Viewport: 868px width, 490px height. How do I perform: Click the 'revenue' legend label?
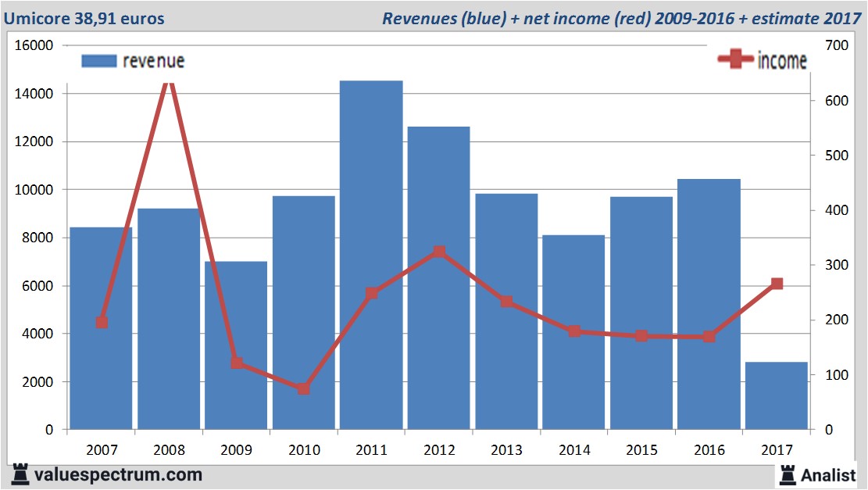tap(153, 61)
